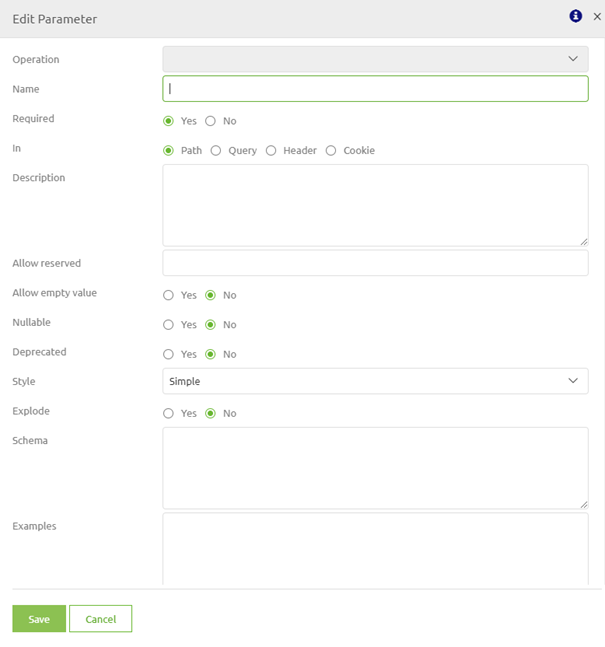This screenshot has height=647, width=605.
Task: Set Deprecated to Yes
Action: [168, 354]
